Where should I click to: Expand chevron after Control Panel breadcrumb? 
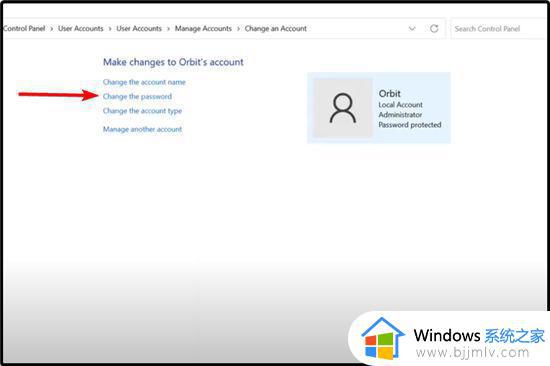tap(52, 29)
